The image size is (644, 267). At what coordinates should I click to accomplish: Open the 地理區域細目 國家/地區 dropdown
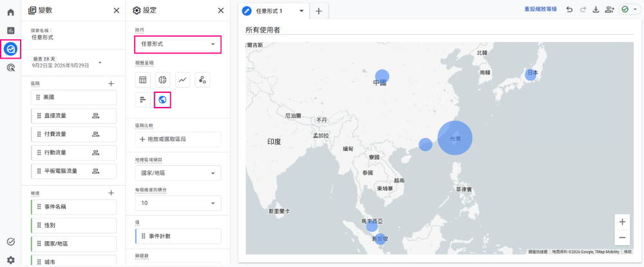pos(178,173)
